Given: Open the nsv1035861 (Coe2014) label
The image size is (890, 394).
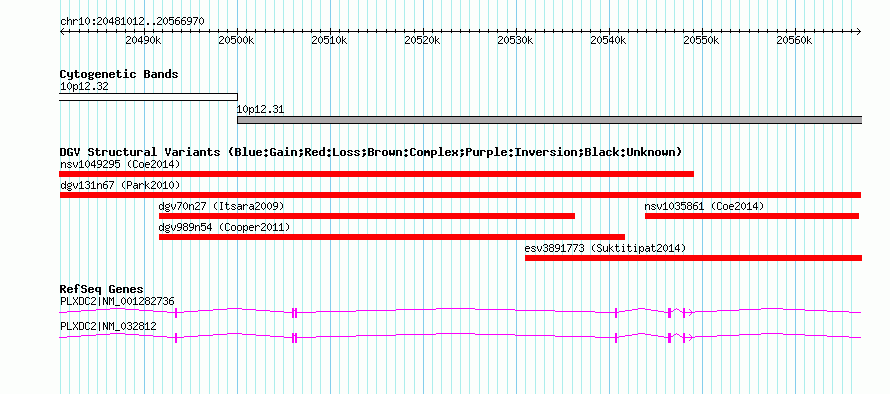Looking at the screenshot, I should tap(704, 206).
